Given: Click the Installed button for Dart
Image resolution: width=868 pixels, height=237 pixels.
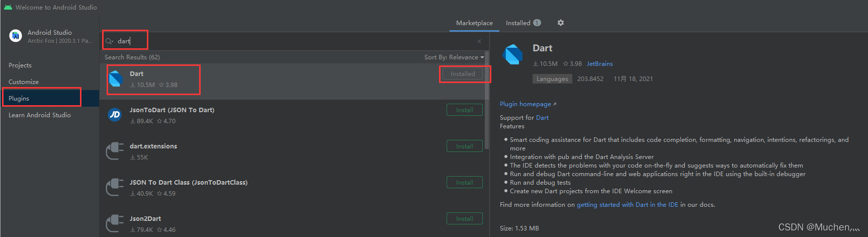Looking at the screenshot, I should 463,74.
